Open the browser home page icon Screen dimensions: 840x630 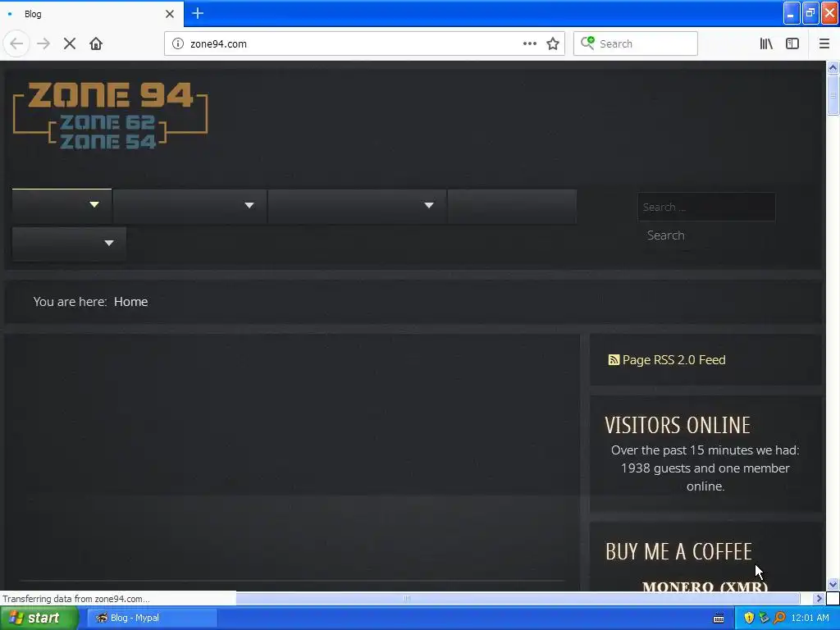pyautogui.click(x=96, y=43)
